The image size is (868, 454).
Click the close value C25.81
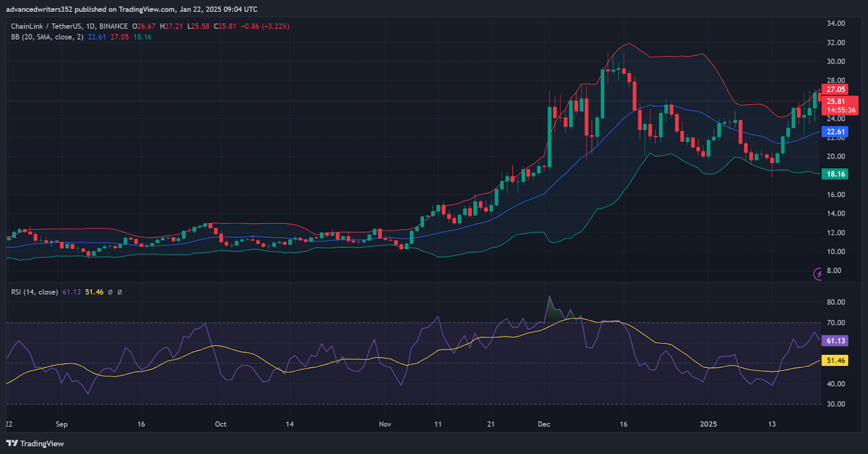pyautogui.click(x=225, y=26)
